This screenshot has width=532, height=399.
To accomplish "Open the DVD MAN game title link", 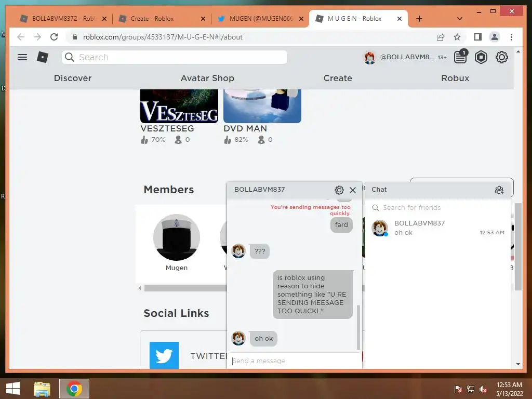I will 245,129.
